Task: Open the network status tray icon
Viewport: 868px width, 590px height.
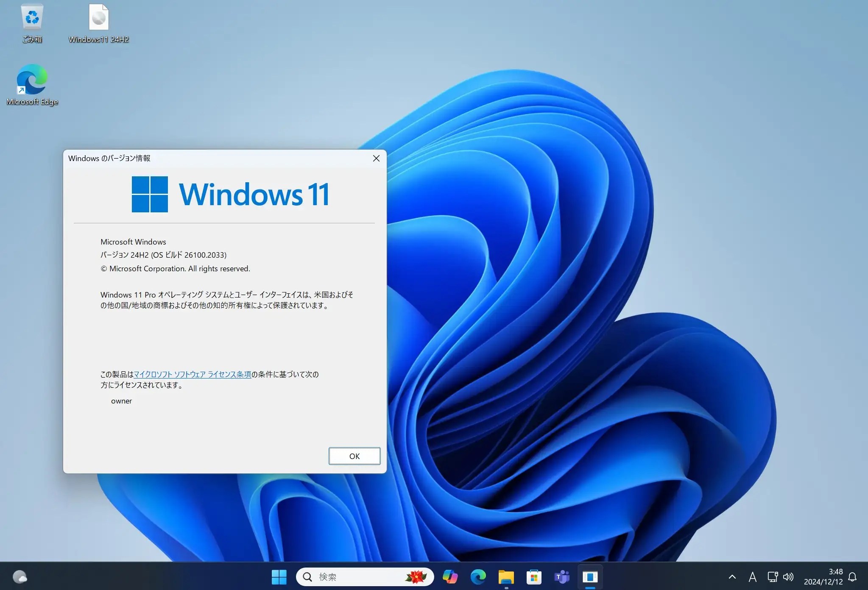Action: pyautogui.click(x=772, y=577)
